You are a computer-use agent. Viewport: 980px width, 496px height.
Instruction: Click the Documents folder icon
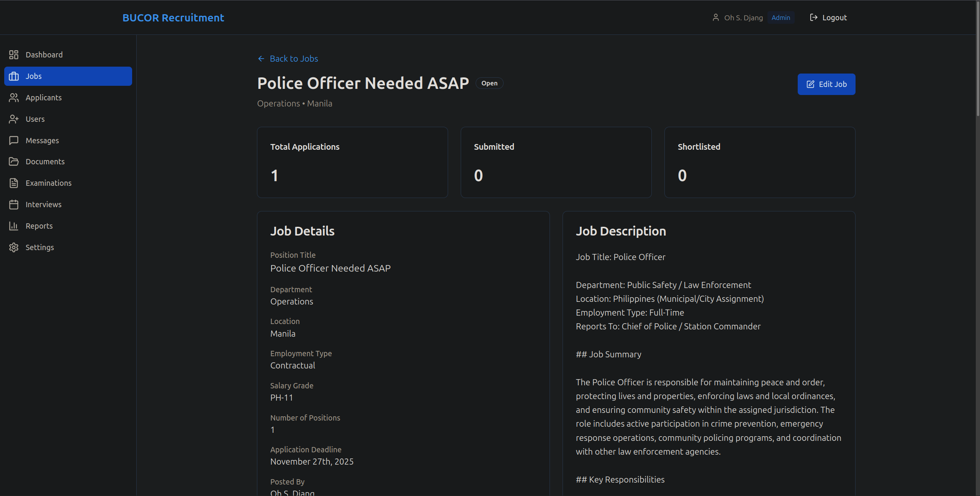(14, 162)
